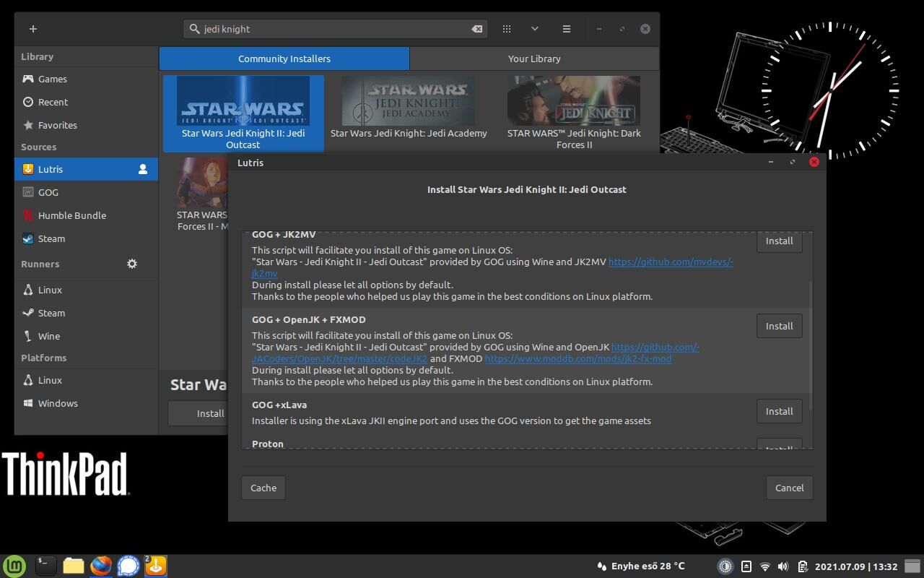This screenshot has height=578, width=924.
Task: Select the GOG source
Action: [x=86, y=192]
